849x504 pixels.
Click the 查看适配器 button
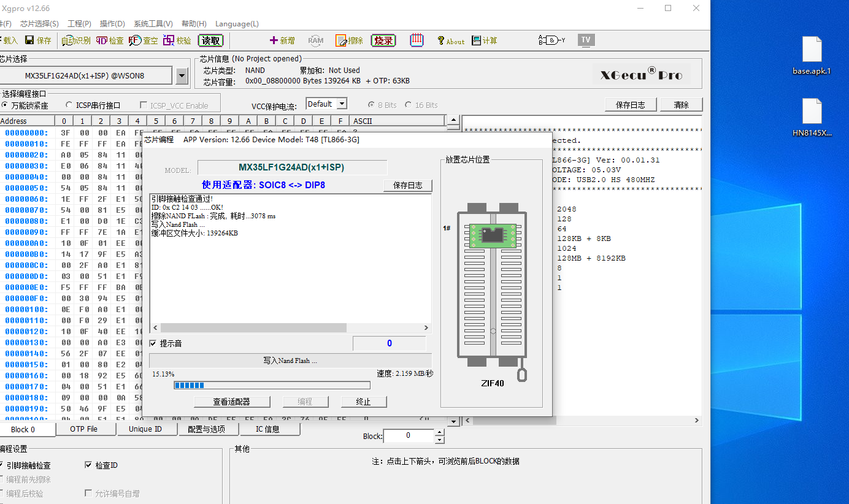click(x=231, y=402)
